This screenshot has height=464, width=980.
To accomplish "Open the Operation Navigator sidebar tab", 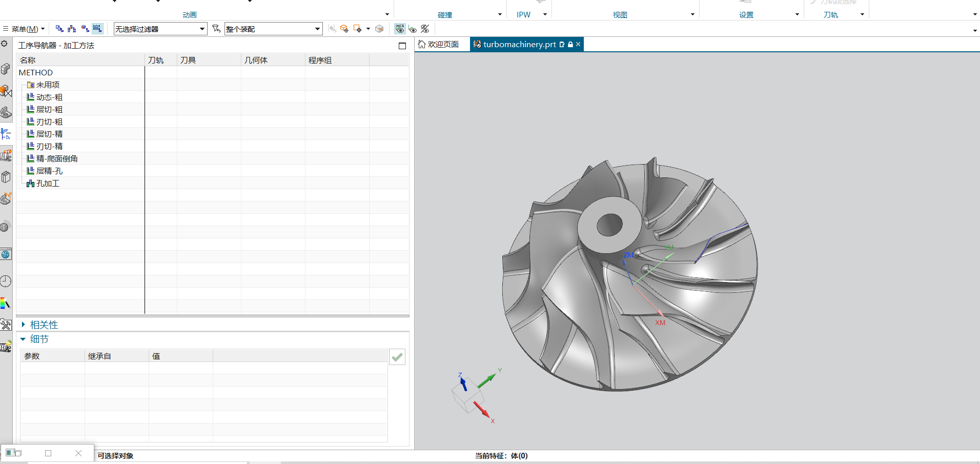I will coord(6,134).
